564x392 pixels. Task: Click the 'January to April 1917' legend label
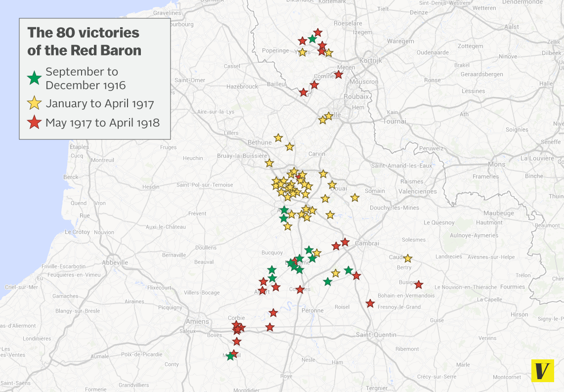pyautogui.click(x=100, y=104)
